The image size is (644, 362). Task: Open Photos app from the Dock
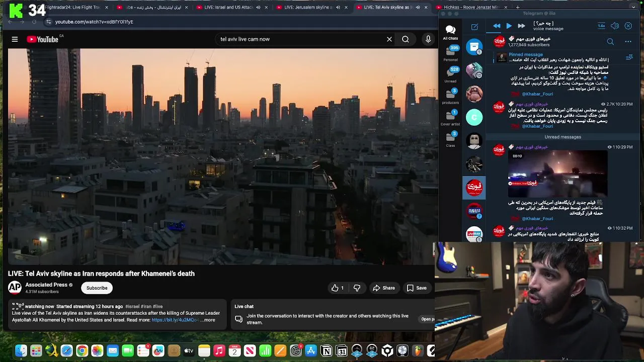pyautogui.click(x=97, y=351)
